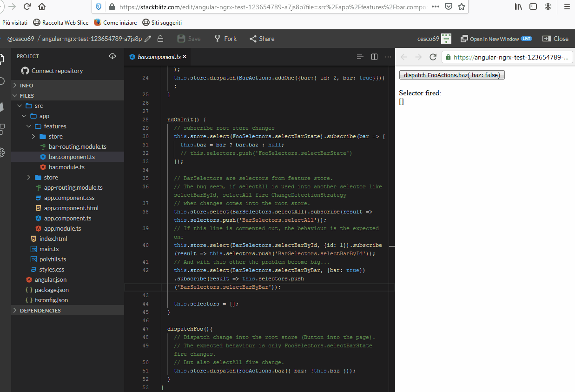Click the GitHub Connect repository icon
Screen dimensions: 575x392
click(25, 71)
